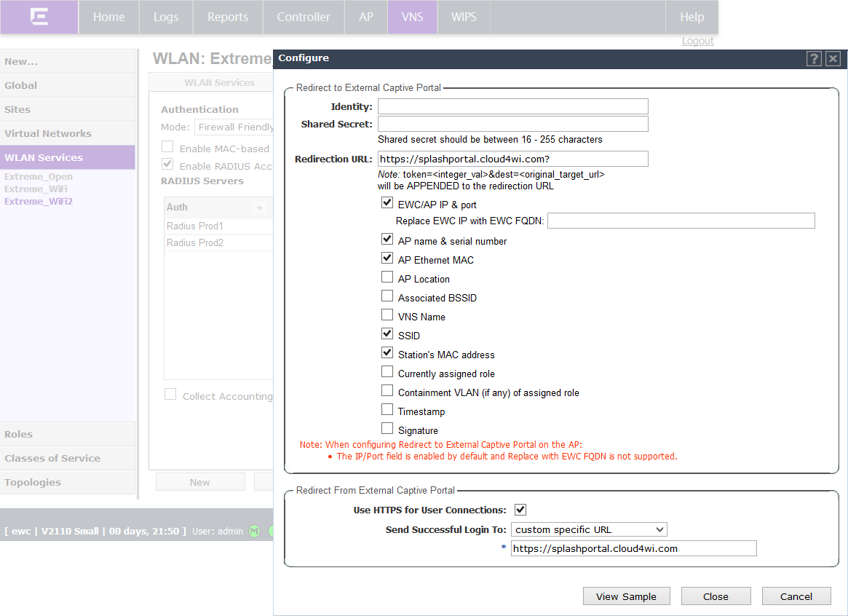Open the Home menu tab
Image resolution: width=848 pixels, height=616 pixels.
108,17
